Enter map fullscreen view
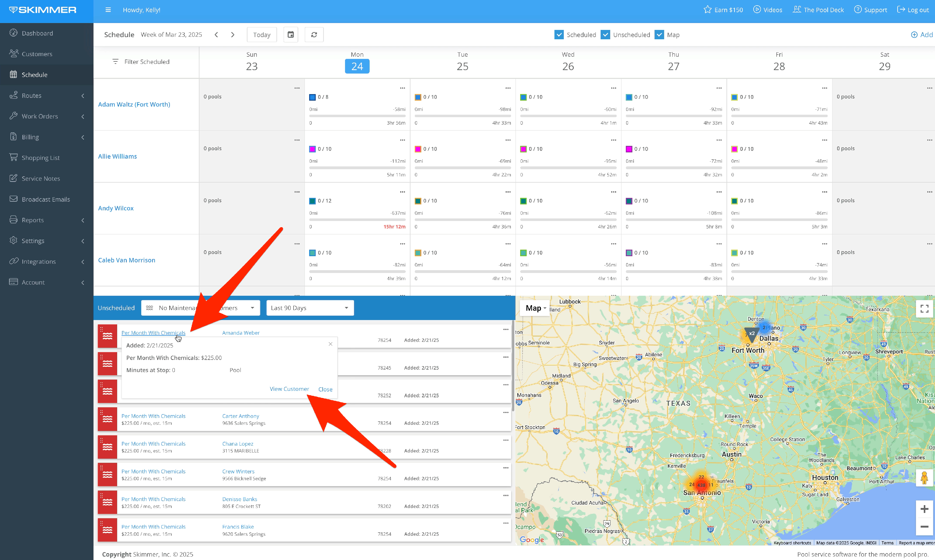This screenshot has width=935, height=560. [x=924, y=308]
